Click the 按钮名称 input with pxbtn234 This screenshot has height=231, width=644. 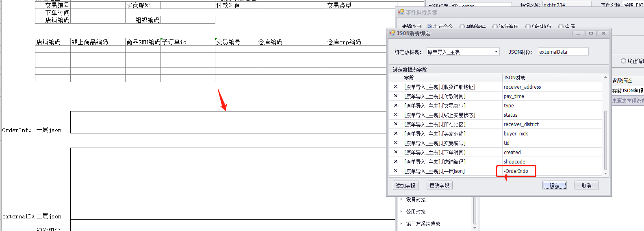[567, 5]
